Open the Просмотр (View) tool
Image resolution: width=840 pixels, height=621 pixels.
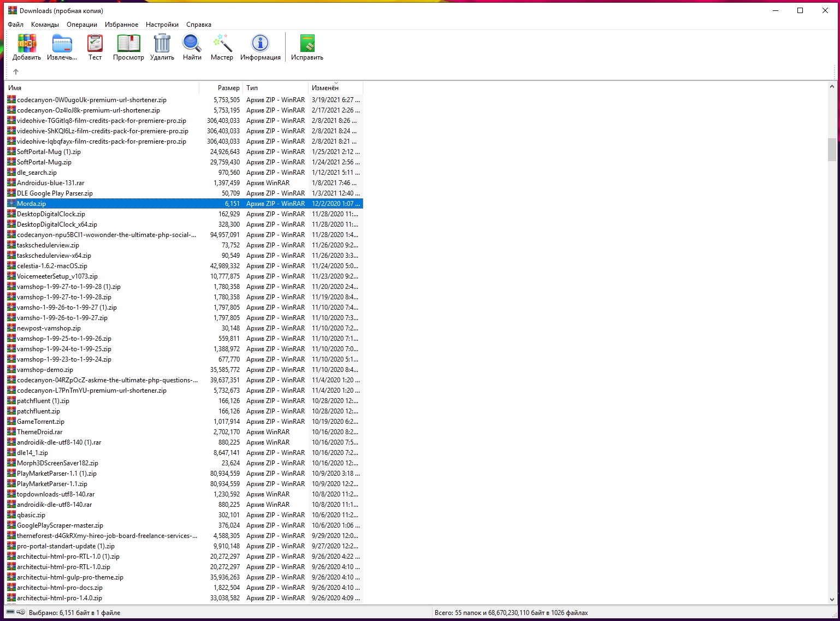point(128,43)
